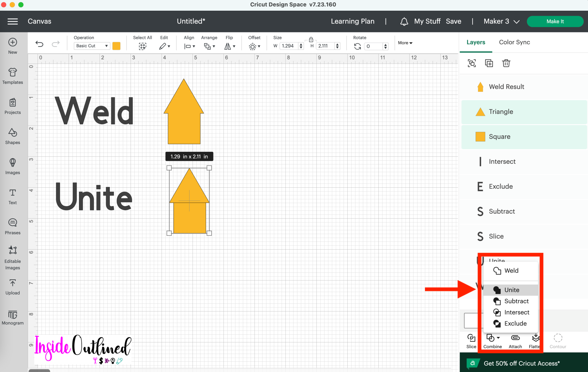
Task: Click the Undo arrow icon
Action: point(40,44)
